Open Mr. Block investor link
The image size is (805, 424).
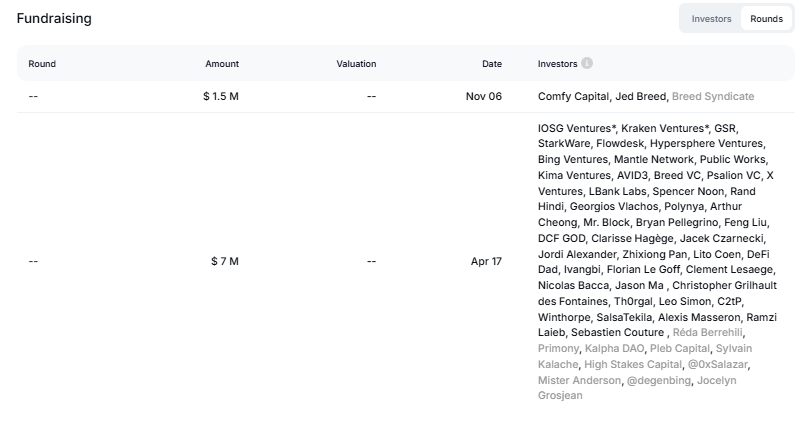[606, 223]
